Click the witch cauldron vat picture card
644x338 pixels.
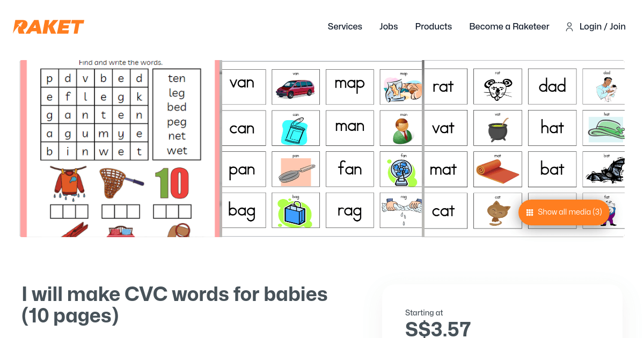(x=497, y=128)
